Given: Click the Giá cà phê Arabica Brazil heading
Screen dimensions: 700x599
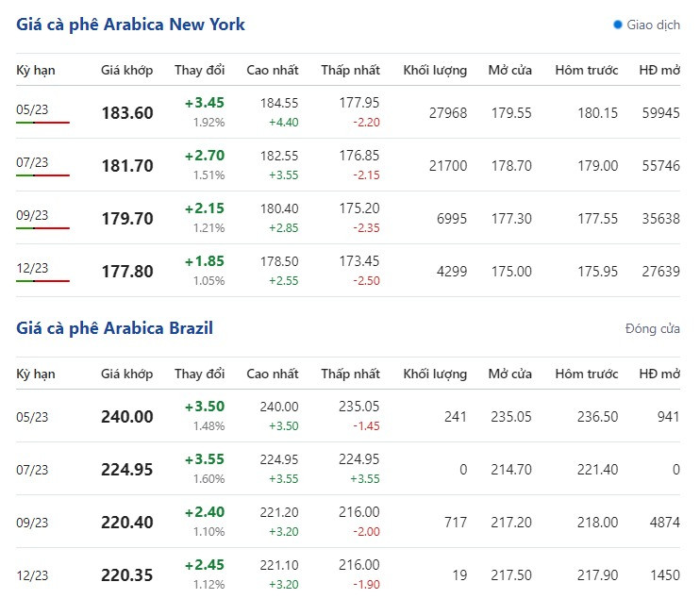Looking at the screenshot, I should [x=114, y=328].
